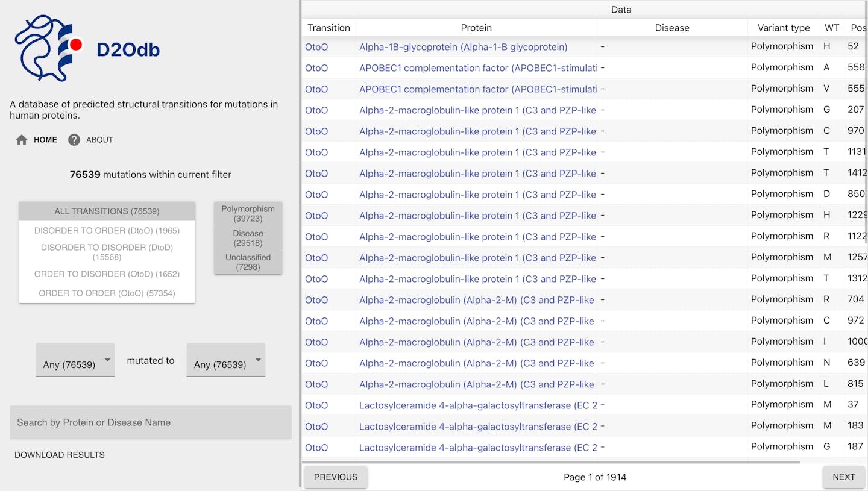868x491 pixels.
Task: Open the ABOUT page
Action: [x=98, y=139]
